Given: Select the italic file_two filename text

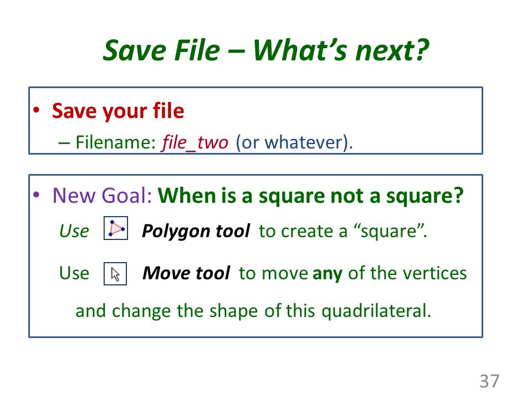Looking at the screenshot, I should 195,142.
